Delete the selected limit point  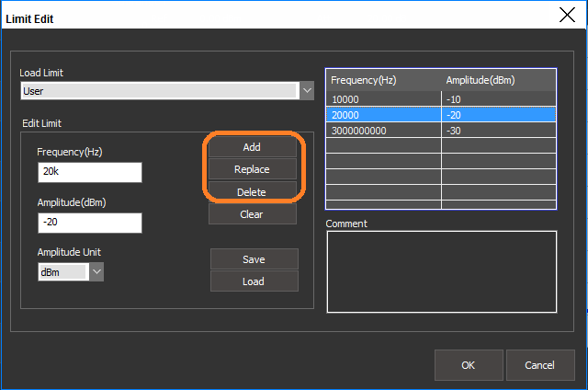pyautogui.click(x=252, y=191)
